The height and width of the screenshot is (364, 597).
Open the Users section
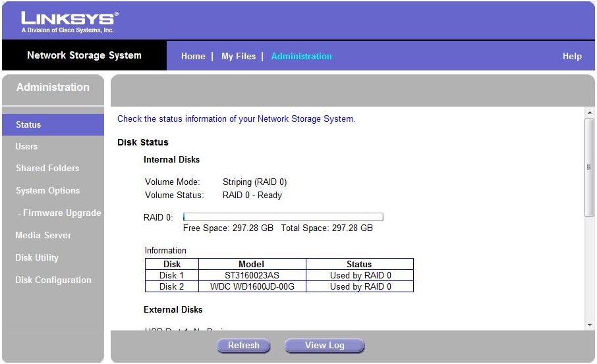pos(26,147)
